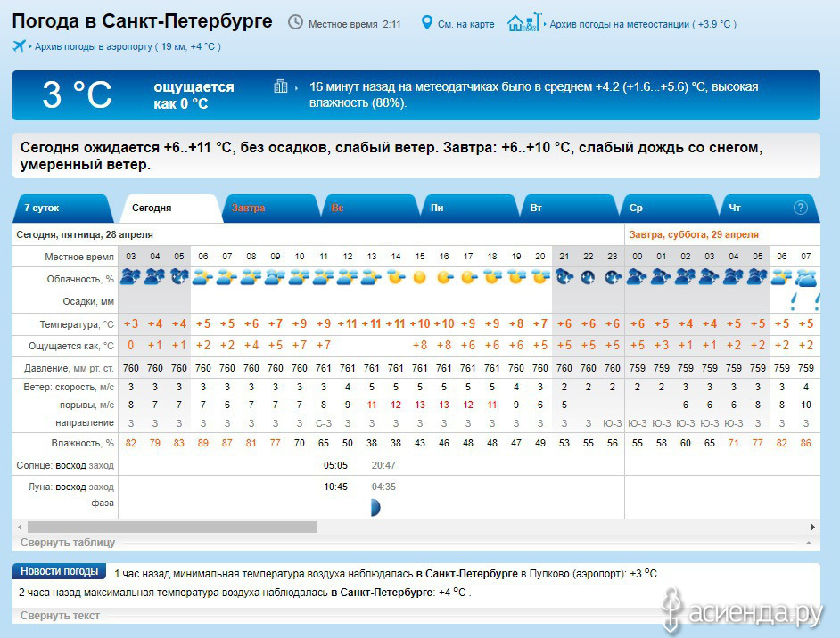Click the Давление, мм рт. ст. row label
This screenshot has width=840, height=638.
[69, 368]
